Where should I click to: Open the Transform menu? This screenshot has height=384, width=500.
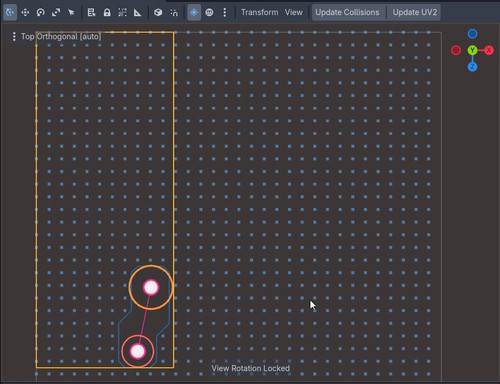260,12
